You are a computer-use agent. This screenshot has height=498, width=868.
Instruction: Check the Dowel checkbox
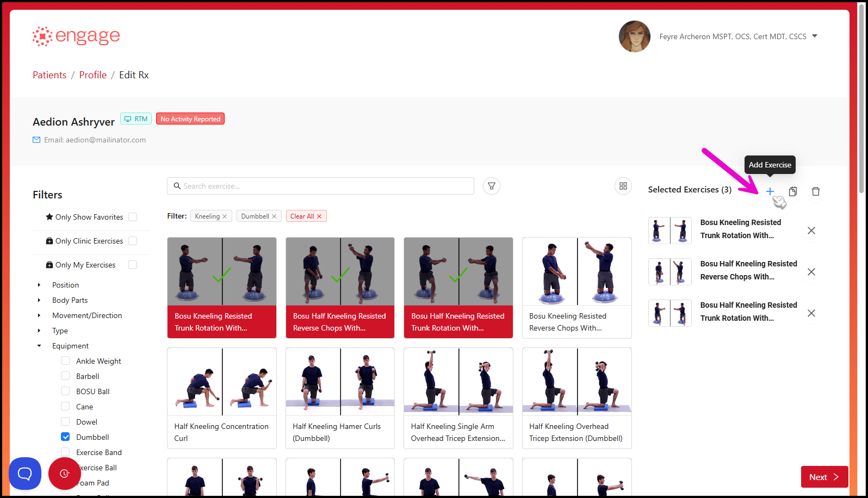coord(65,421)
